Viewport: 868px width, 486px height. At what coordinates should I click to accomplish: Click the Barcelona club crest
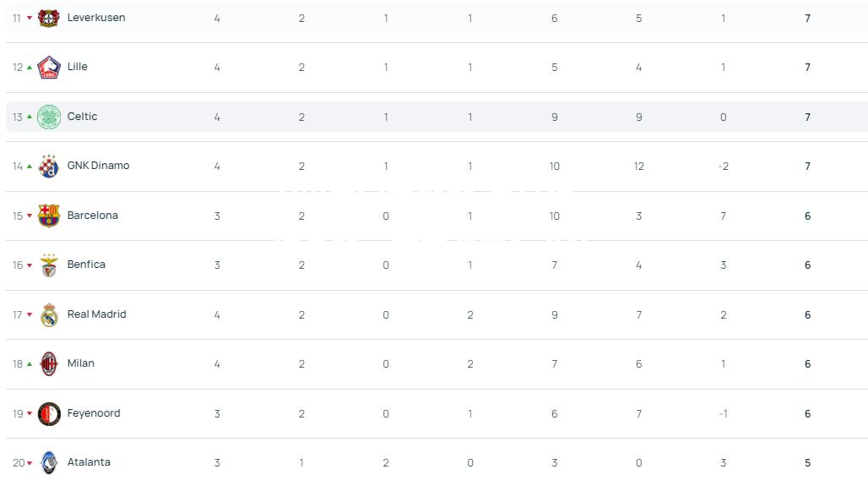click(x=49, y=216)
